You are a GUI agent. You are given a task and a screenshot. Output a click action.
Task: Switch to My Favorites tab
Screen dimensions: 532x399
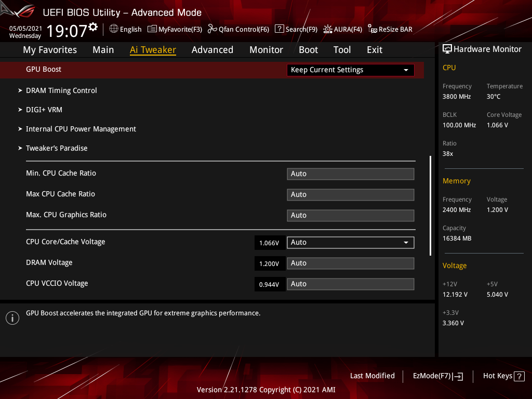pos(50,50)
